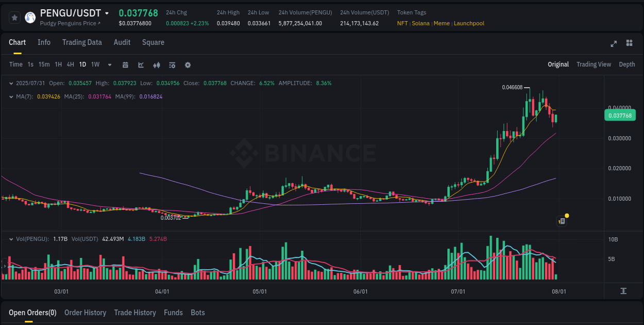Open the Order History tab
This screenshot has height=325, width=644.
[85, 313]
